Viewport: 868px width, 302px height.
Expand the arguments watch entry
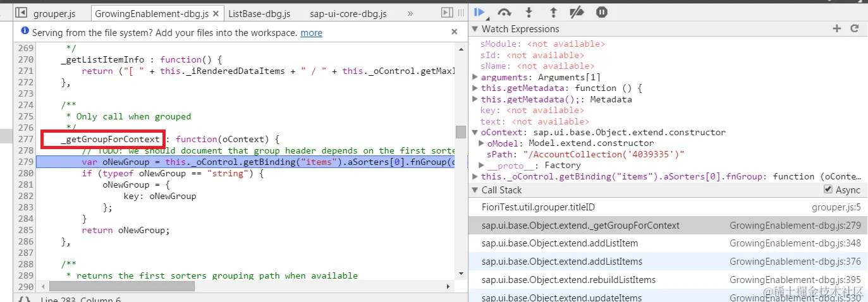click(x=475, y=77)
